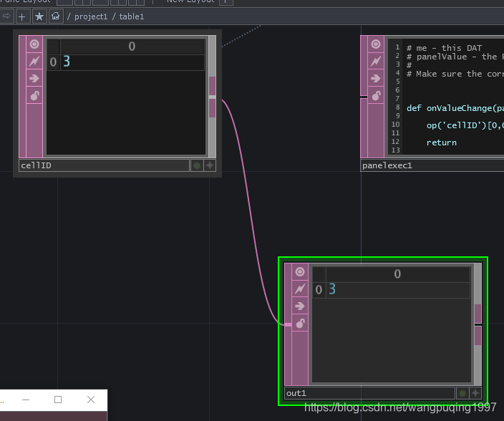The width and height of the screenshot is (504, 421).
Task: Click the '# panelValue' comment line
Action: (455, 57)
